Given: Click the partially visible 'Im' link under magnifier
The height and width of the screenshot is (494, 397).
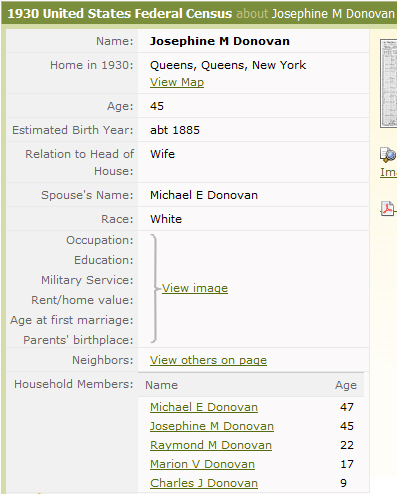Looking at the screenshot, I should tap(389, 172).
